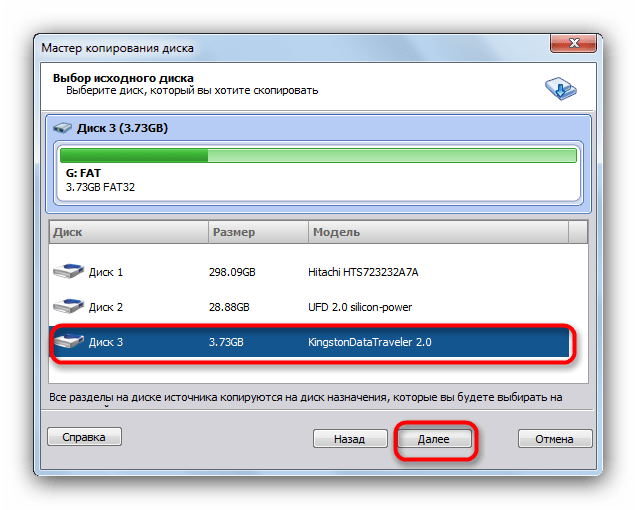637x510 pixels.
Task: Select the Диск 2 row label
Action: coord(106,307)
